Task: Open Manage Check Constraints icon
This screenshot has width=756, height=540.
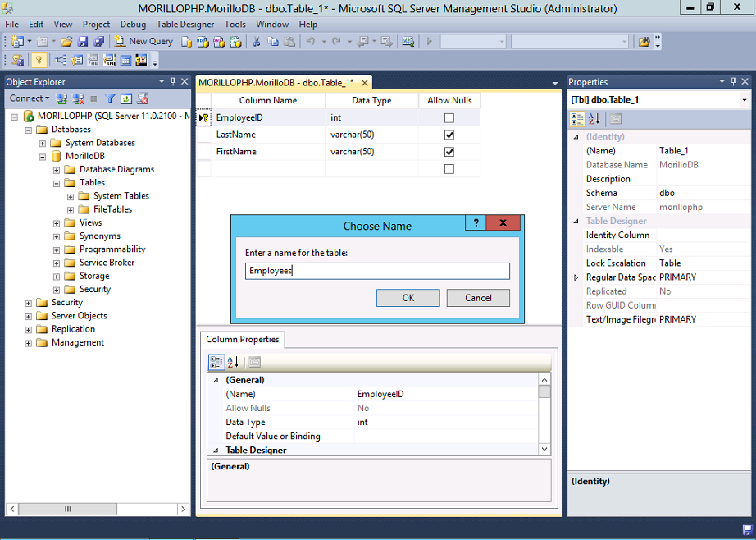Action: pyautogui.click(x=125, y=60)
